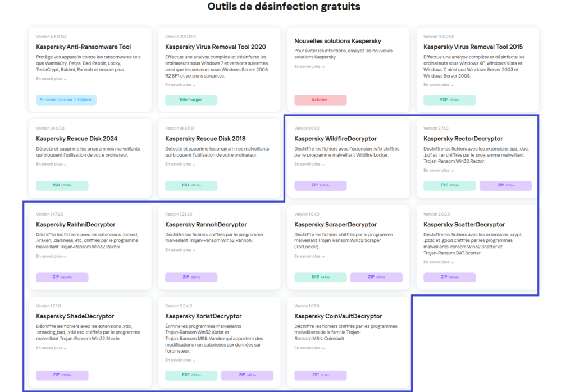Expand 'En savoir plus' under Kaspersky Anti-Ransomware Tool
This screenshot has width=575, height=392.
(x=51, y=79)
